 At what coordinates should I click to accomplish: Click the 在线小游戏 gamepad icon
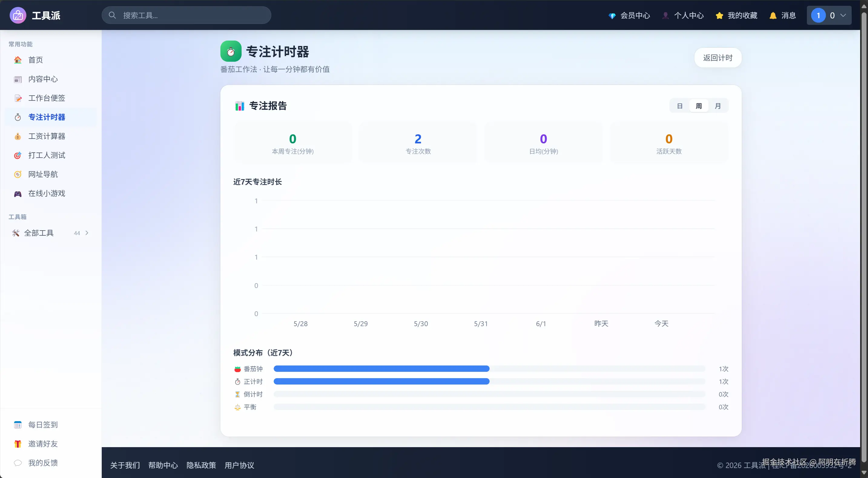pos(18,194)
